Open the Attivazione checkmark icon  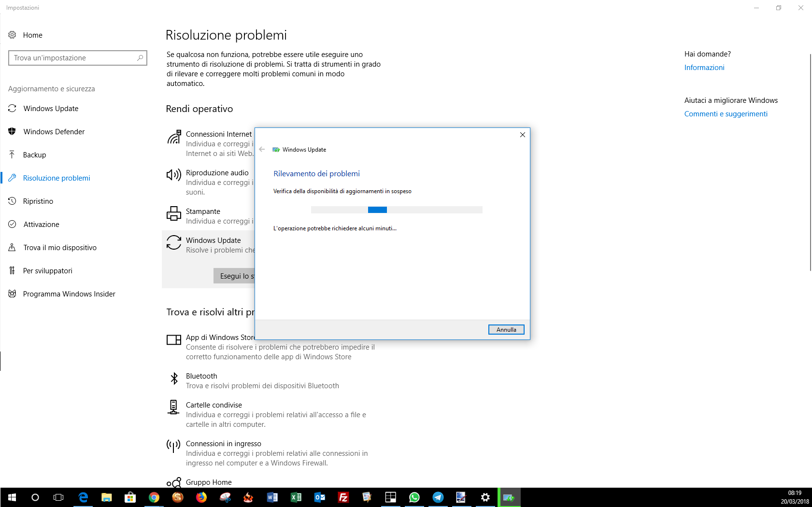(12, 225)
